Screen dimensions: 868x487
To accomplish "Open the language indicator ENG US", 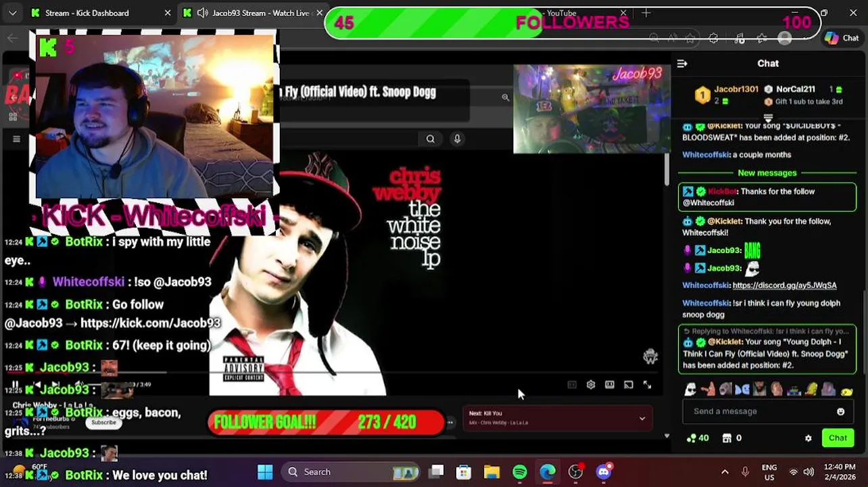I will [769, 472].
